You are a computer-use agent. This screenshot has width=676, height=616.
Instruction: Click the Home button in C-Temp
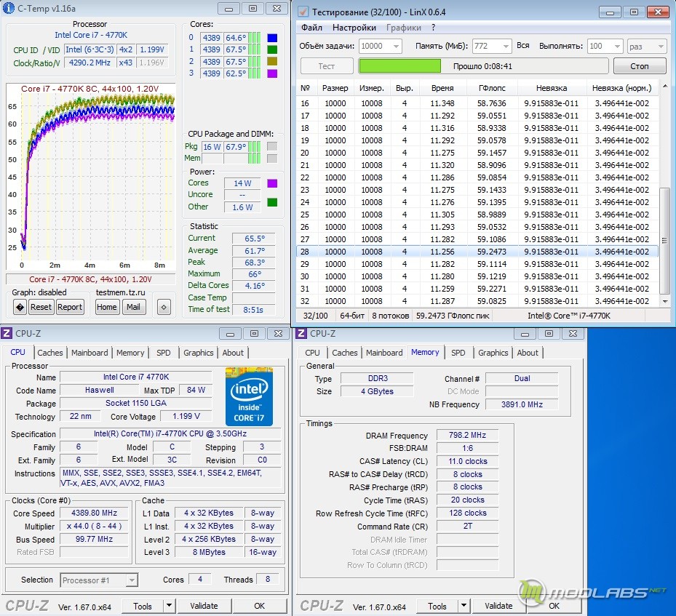(106, 307)
